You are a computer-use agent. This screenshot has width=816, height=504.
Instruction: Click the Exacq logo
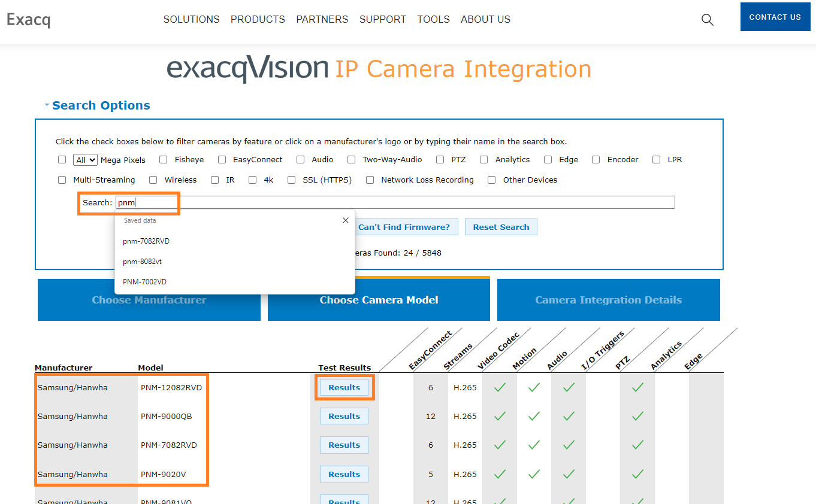coord(28,20)
